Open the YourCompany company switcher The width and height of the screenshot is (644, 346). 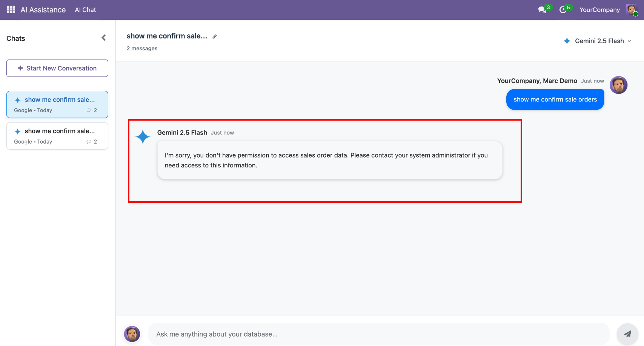[x=599, y=10]
